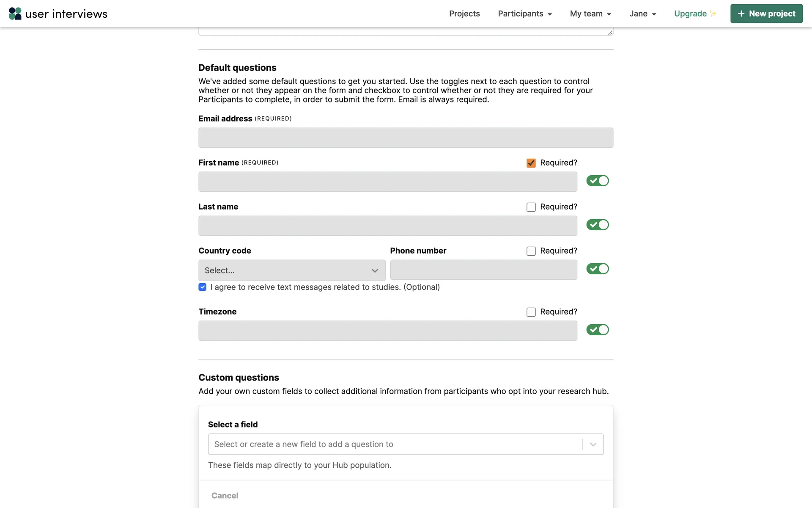
Task: Mark Last name as required
Action: tap(531, 207)
